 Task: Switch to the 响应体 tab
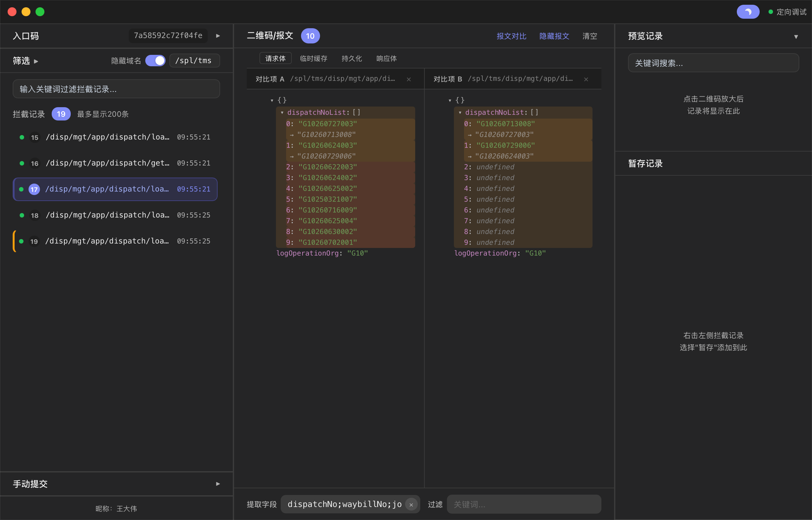coord(386,58)
